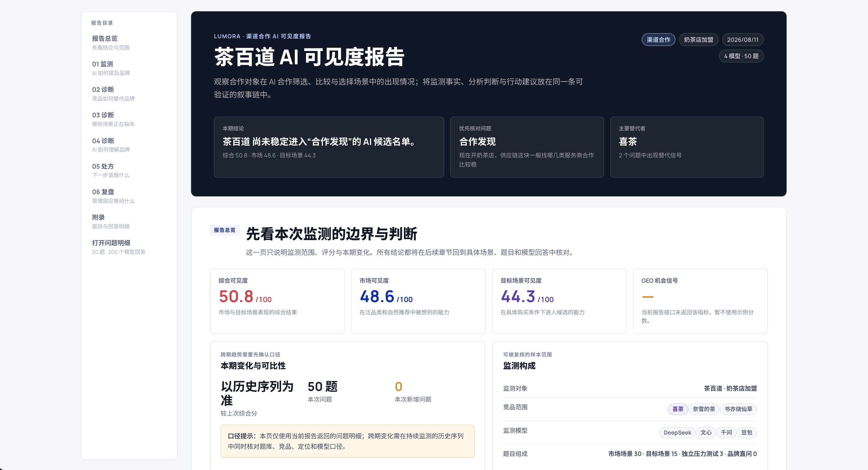Select the 优先核对问题 合作发现 card
This screenshot has height=470, width=868.
527,147
